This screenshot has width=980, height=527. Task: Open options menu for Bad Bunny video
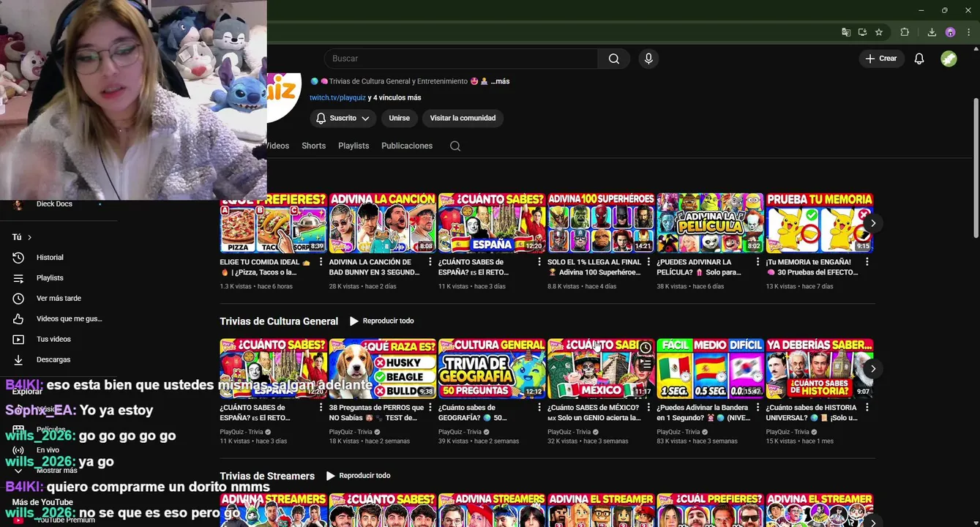tap(430, 262)
